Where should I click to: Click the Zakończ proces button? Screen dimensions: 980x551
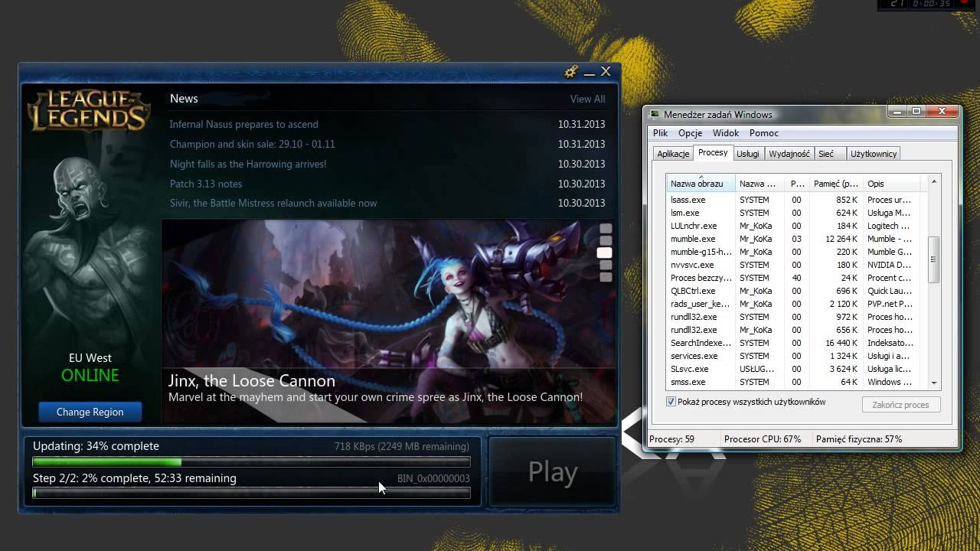click(x=900, y=405)
